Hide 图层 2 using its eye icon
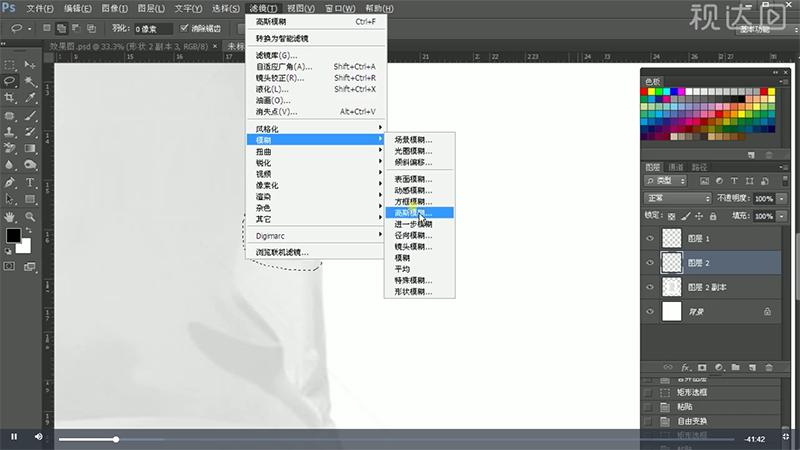 [x=650, y=263]
